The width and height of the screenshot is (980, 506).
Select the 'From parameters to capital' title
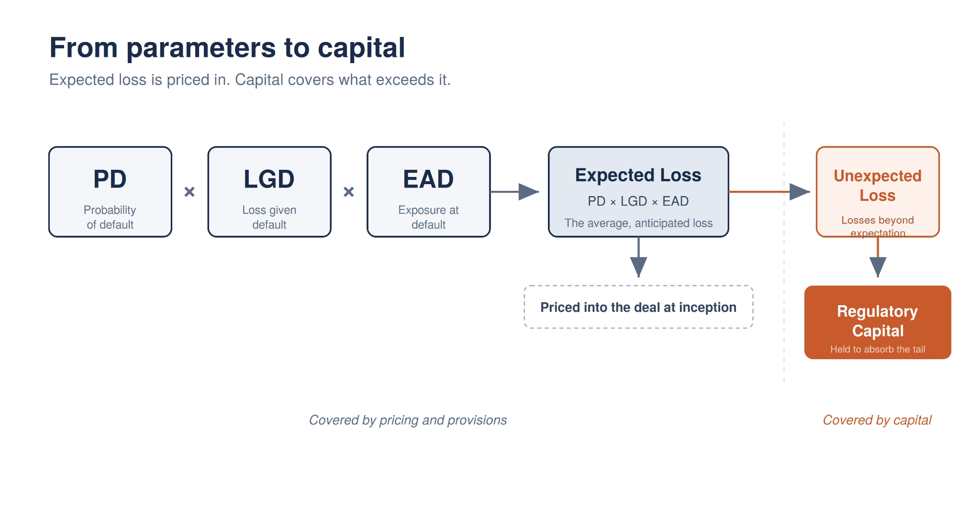point(227,48)
